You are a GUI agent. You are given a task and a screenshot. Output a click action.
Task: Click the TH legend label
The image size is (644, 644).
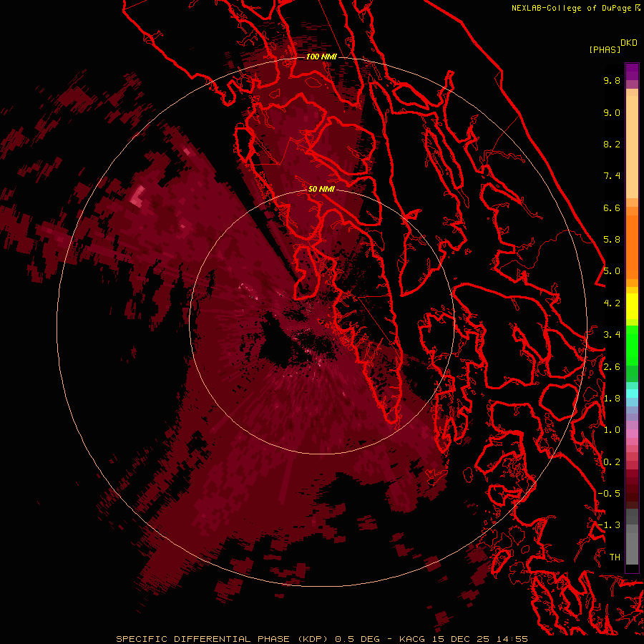click(x=615, y=557)
